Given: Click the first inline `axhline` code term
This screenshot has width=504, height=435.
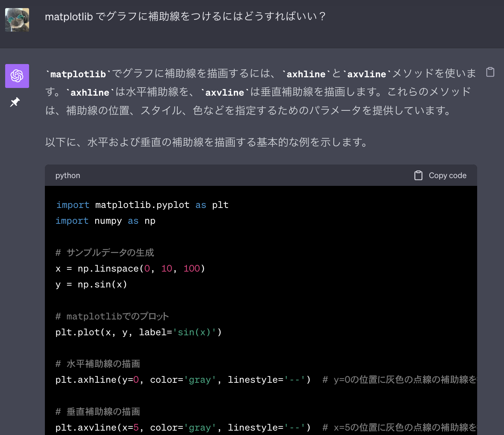Looking at the screenshot, I should [306, 74].
